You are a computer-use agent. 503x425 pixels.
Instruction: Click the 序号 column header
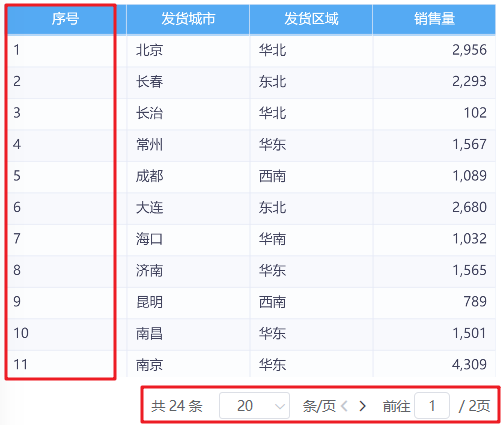click(x=66, y=19)
